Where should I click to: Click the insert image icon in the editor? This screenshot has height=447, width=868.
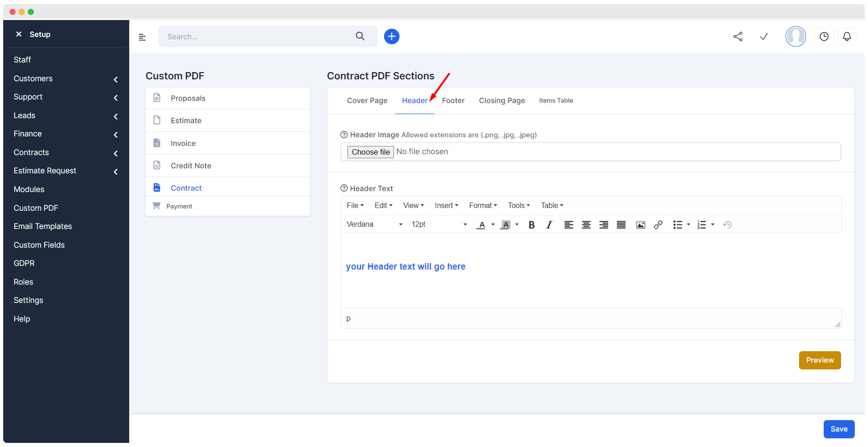point(640,224)
